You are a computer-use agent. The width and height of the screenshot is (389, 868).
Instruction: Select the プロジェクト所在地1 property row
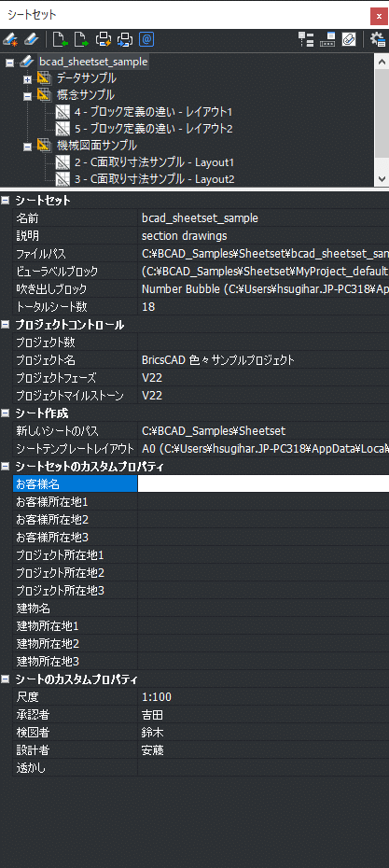[x=201, y=554]
